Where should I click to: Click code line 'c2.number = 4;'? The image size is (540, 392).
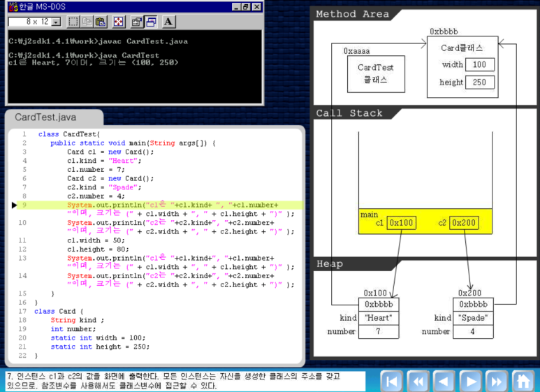click(96, 196)
